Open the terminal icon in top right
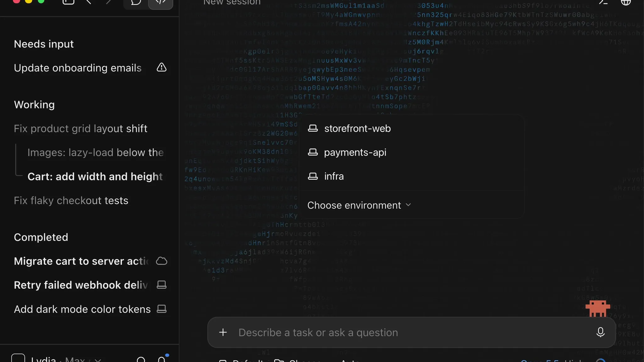 [x=603, y=3]
